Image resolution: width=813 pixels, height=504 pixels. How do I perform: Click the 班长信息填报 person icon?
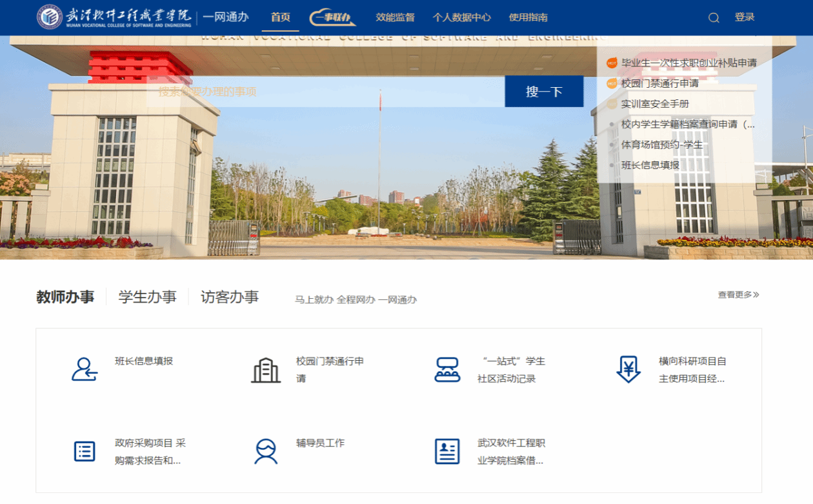point(85,370)
